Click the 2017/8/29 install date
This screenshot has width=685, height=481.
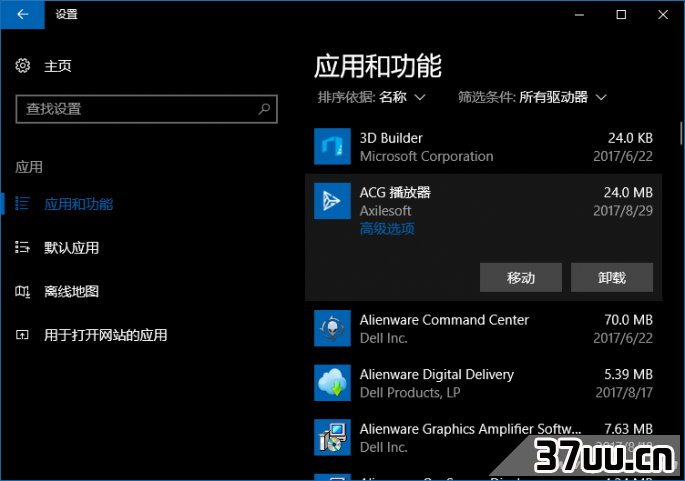coord(623,211)
